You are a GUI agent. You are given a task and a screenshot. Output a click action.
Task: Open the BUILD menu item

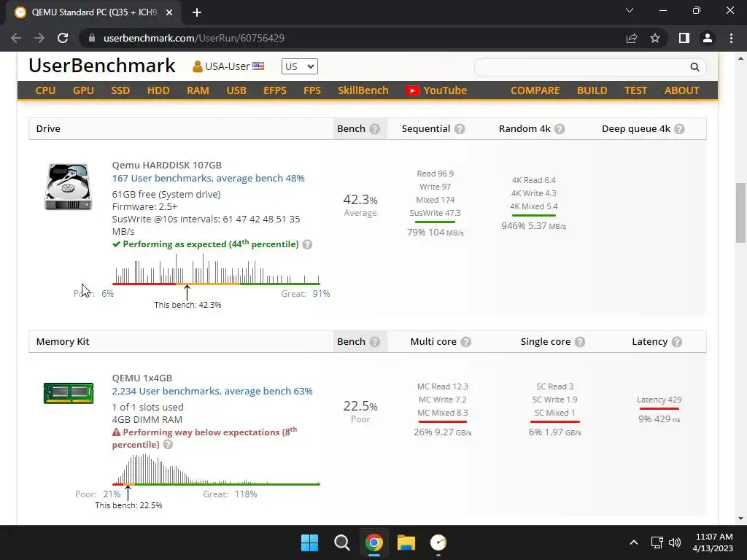[592, 90]
